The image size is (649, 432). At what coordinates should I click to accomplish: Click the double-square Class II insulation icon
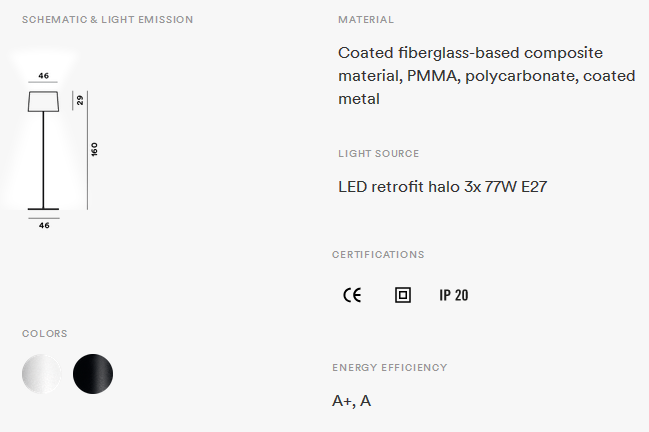click(x=403, y=295)
